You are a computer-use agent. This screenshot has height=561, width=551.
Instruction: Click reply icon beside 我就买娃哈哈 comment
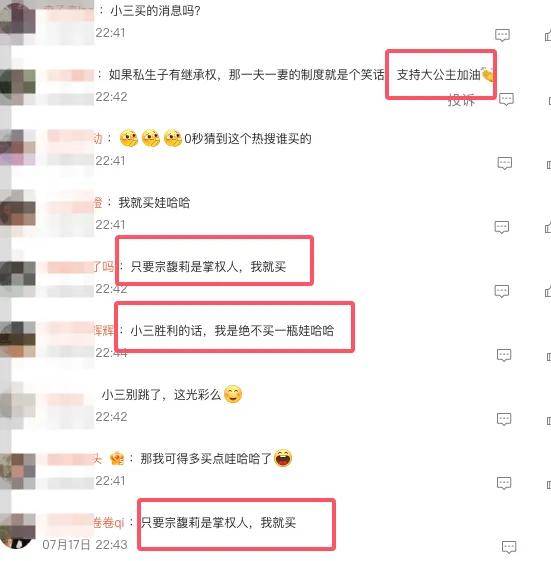pos(502,227)
